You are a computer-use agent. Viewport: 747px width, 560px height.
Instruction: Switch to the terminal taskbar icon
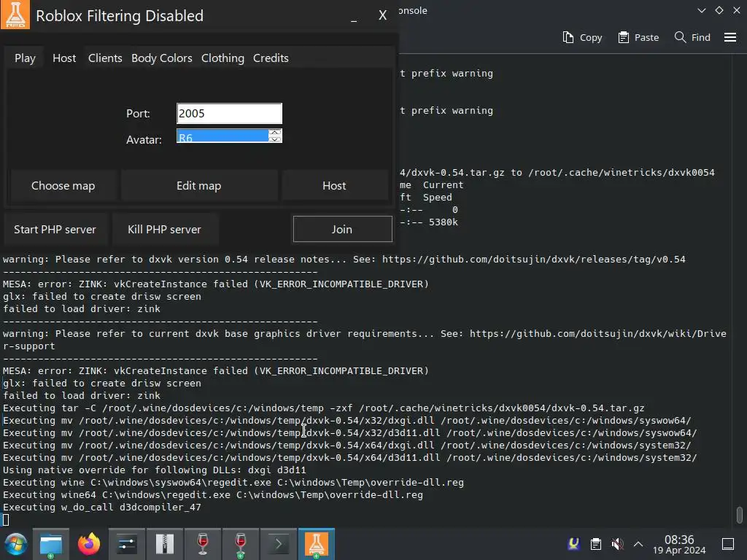279,544
